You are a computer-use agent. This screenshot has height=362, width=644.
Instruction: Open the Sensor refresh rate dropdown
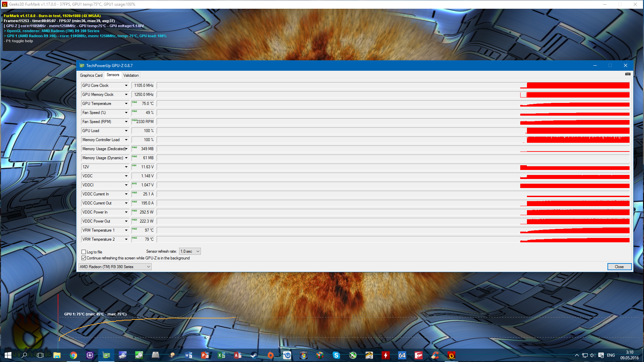[x=190, y=251]
